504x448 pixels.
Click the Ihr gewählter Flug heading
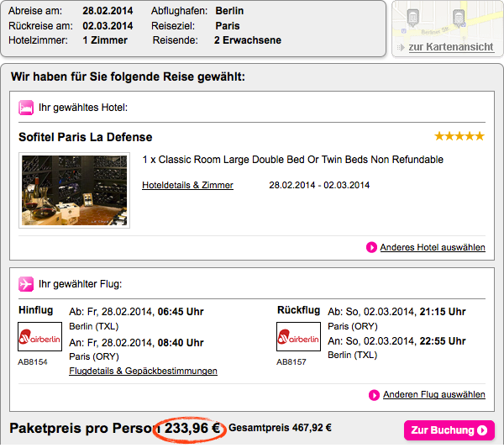click(81, 284)
